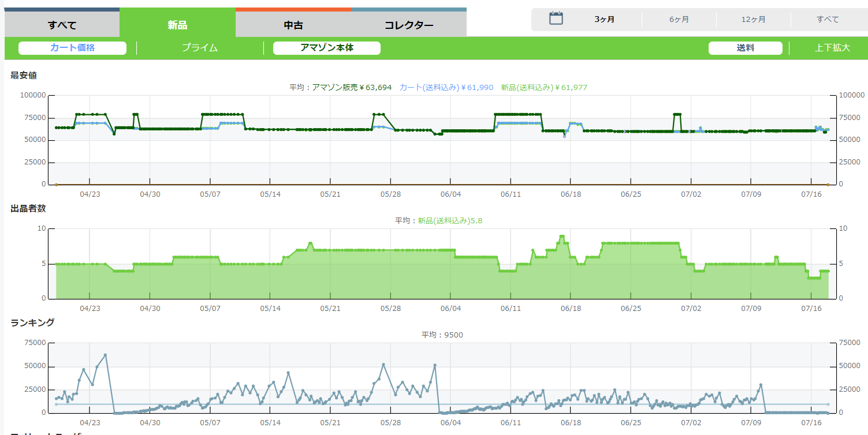Enable the プライム filter
Screen dimensions: 868x435
tap(200, 48)
